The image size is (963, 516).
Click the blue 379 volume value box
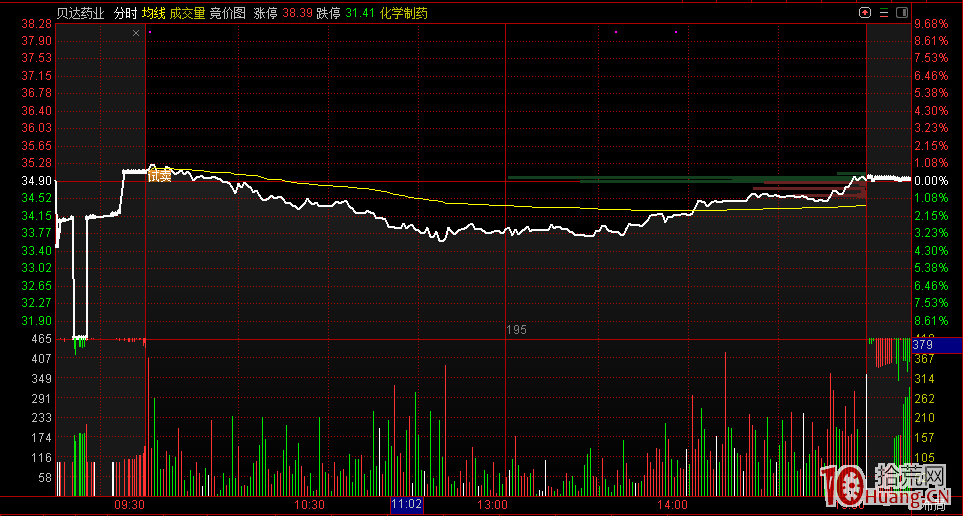937,345
